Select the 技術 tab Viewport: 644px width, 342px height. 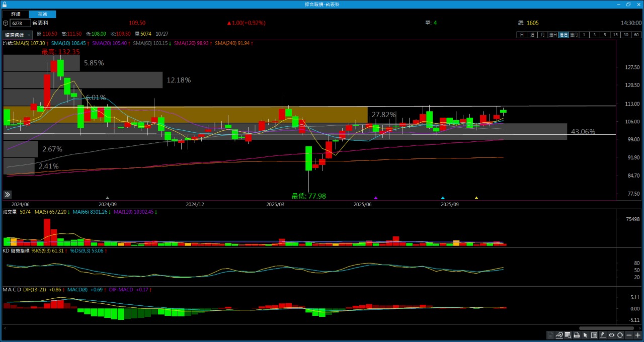coord(43,15)
